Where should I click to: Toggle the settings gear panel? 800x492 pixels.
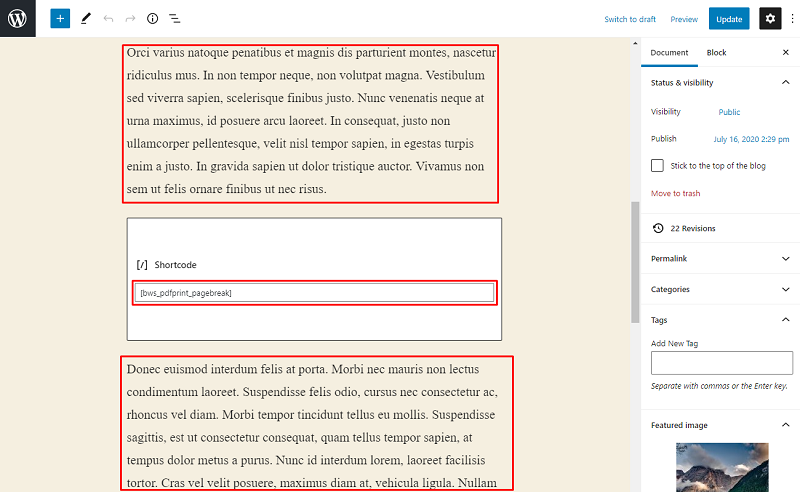(x=770, y=19)
